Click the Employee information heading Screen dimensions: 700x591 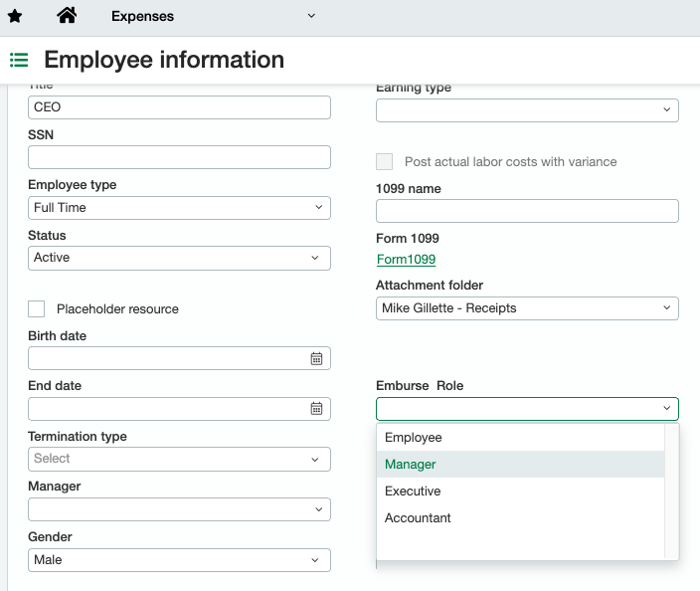[x=164, y=60]
